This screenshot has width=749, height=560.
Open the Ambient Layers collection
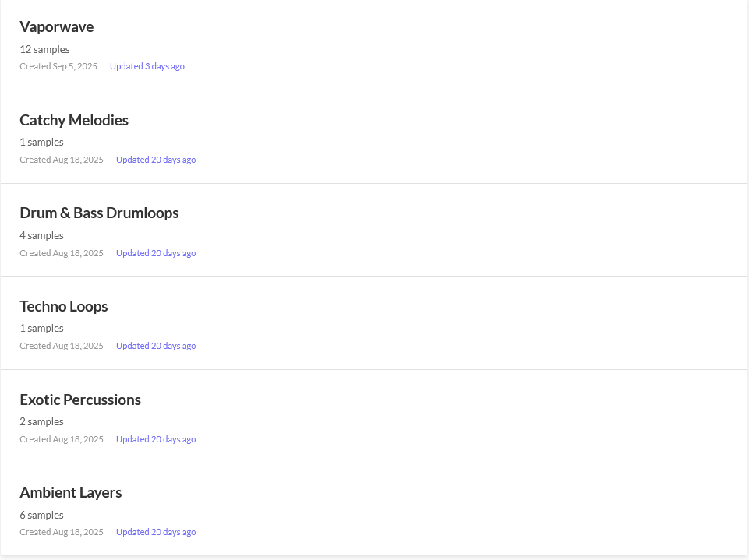[71, 493]
